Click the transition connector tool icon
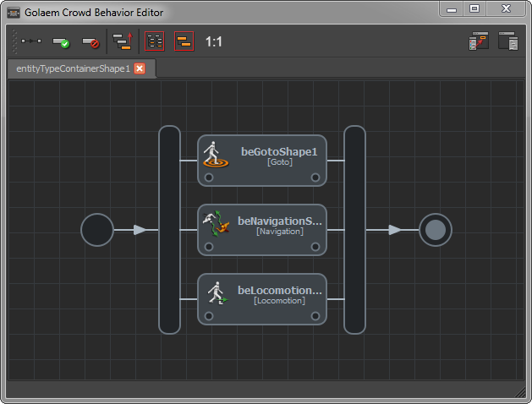This screenshot has width=532, height=404. click(x=31, y=41)
